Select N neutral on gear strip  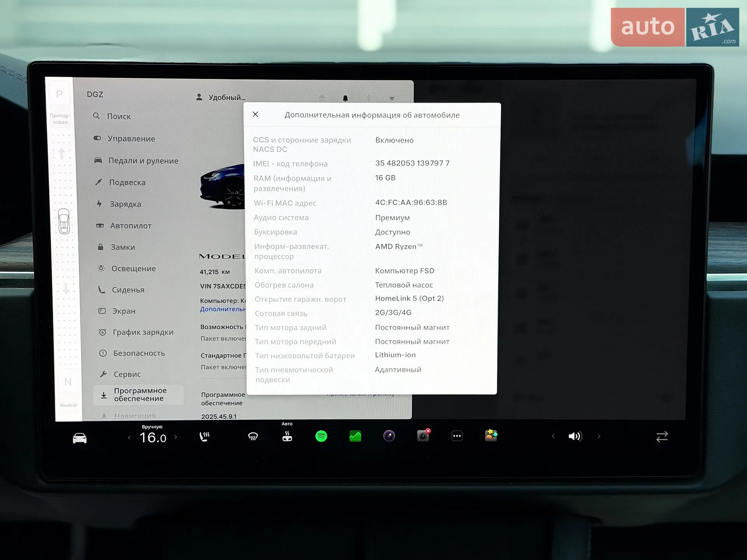coord(68,382)
